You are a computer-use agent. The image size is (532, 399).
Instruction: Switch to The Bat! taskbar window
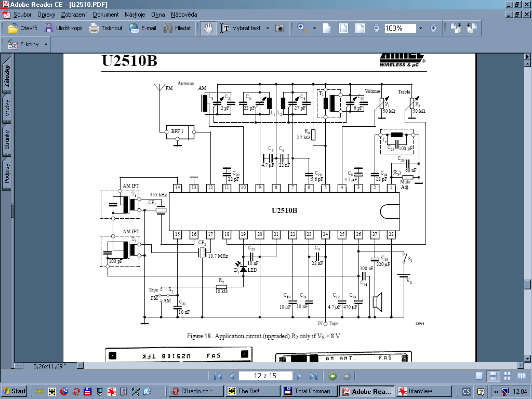tap(253, 391)
